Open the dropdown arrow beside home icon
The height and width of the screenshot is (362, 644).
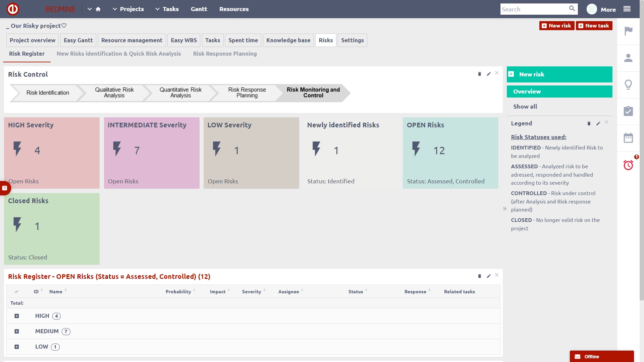click(90, 9)
